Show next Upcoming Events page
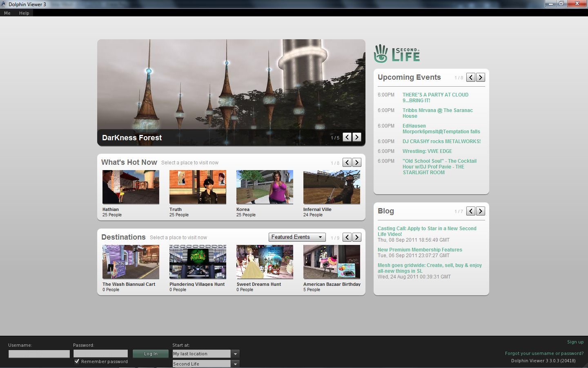Image resolution: width=588 pixels, height=368 pixels. pos(481,77)
